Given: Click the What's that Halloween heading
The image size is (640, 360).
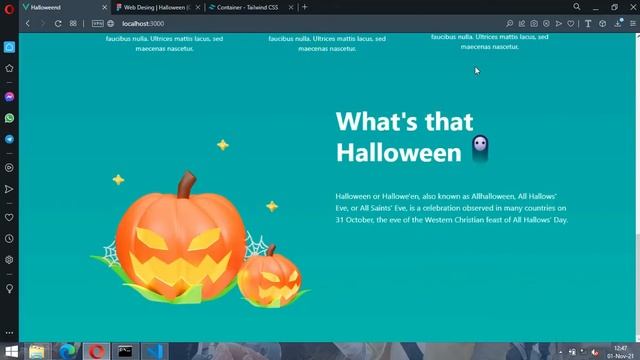Looking at the screenshot, I should click(x=404, y=137).
